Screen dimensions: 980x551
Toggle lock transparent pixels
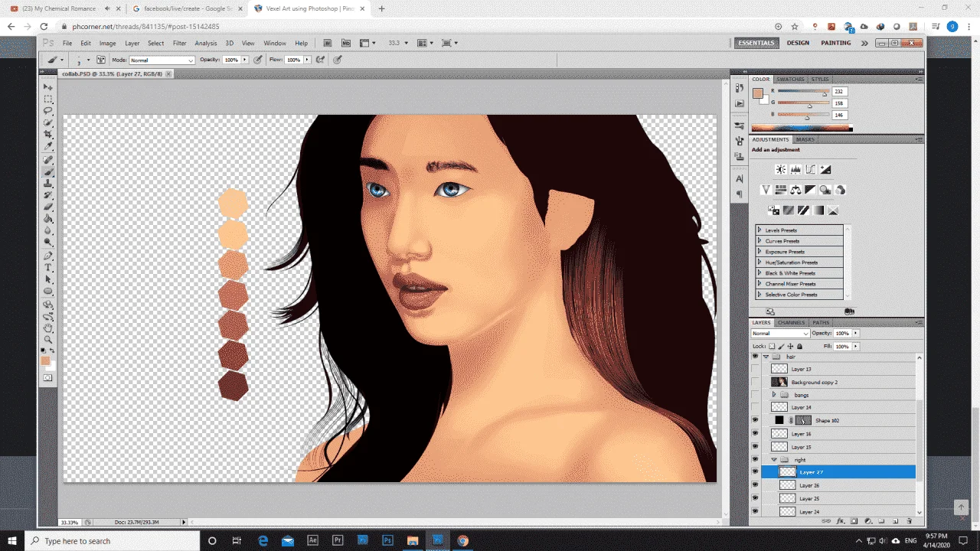772,347
